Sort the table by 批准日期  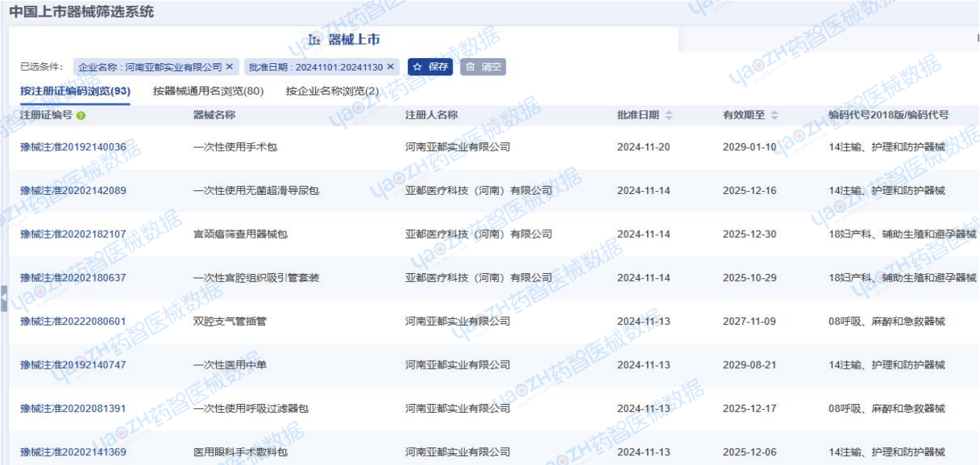pyautogui.click(x=669, y=116)
